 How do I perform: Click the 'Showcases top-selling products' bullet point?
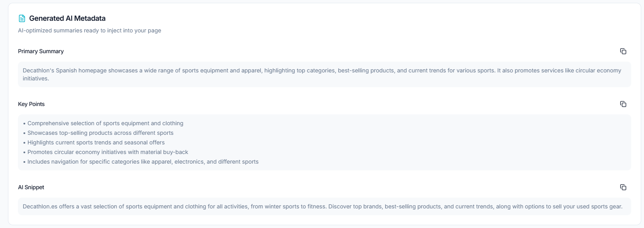click(x=100, y=133)
